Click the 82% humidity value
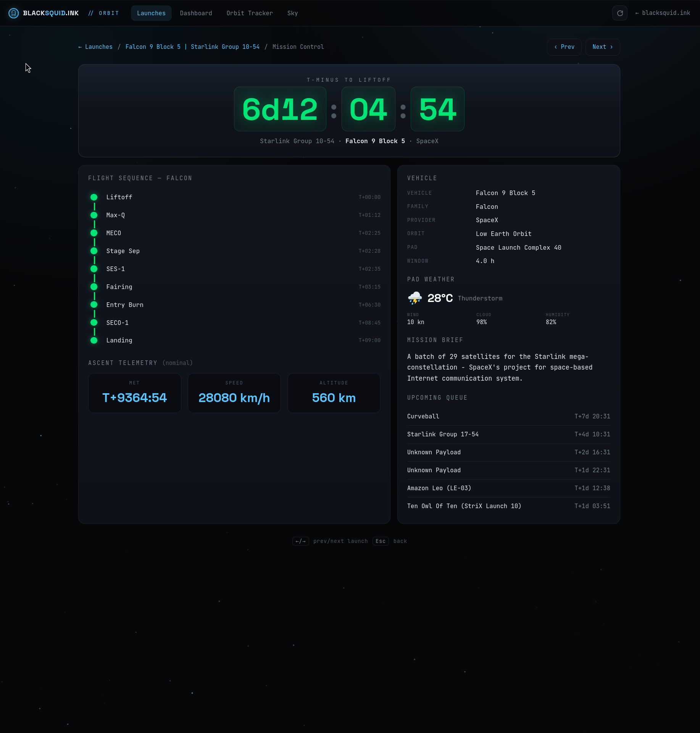Viewport: 700px width, 733px height. pos(551,322)
